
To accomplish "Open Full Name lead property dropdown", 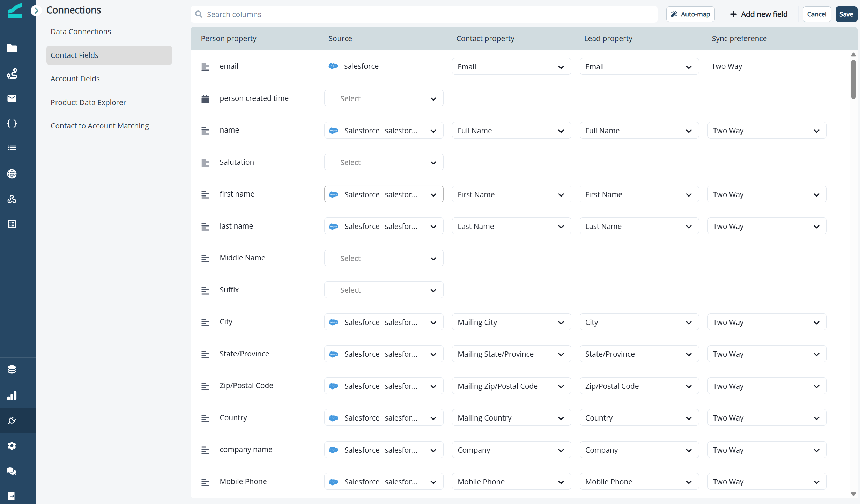I will point(639,130).
